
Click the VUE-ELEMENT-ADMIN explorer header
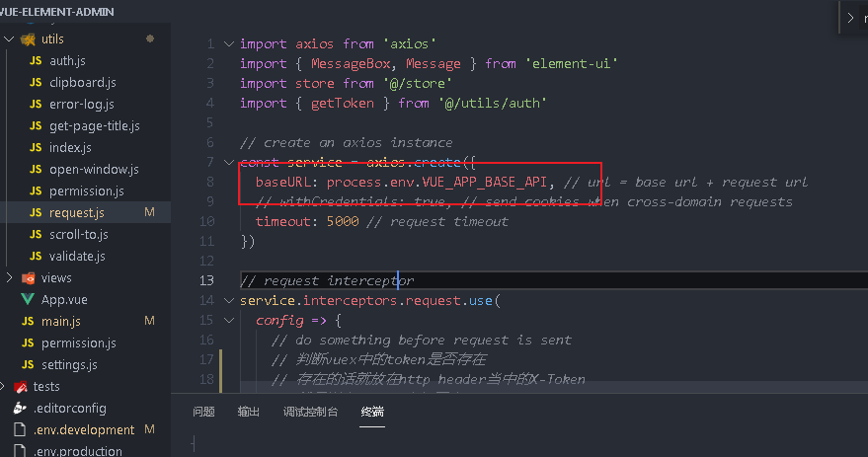[57, 12]
